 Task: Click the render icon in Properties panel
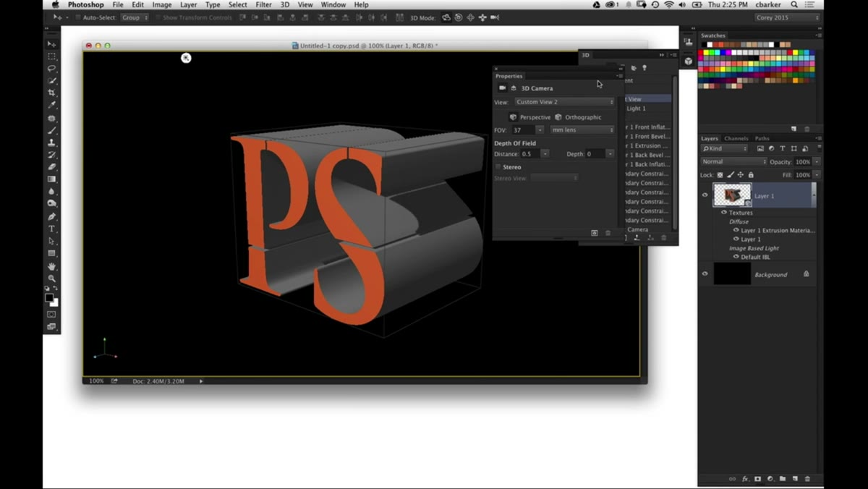[595, 233]
